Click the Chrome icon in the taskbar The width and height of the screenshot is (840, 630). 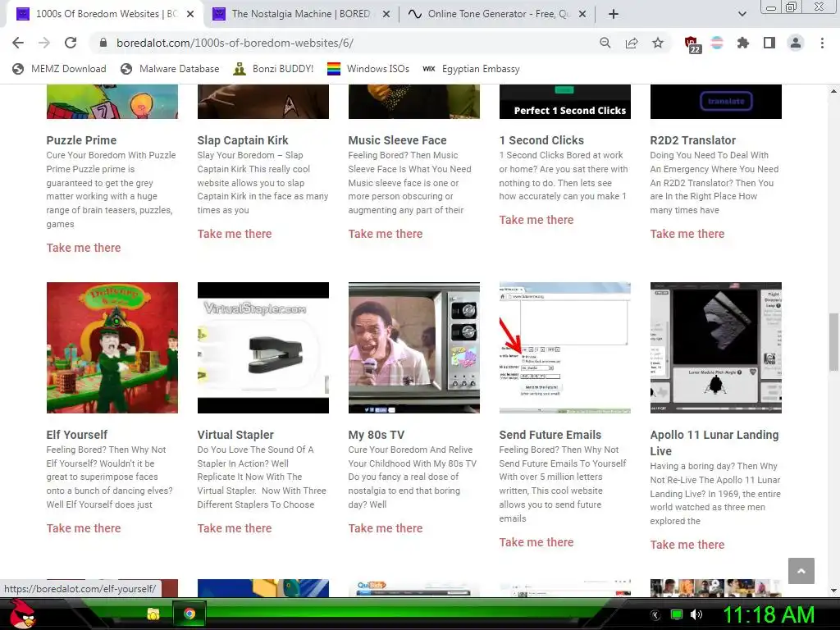189,614
